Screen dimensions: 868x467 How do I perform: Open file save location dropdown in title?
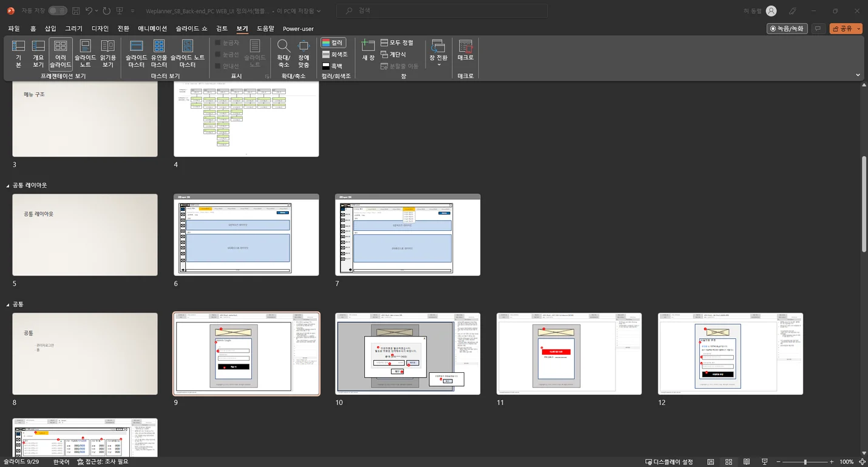coord(319,11)
